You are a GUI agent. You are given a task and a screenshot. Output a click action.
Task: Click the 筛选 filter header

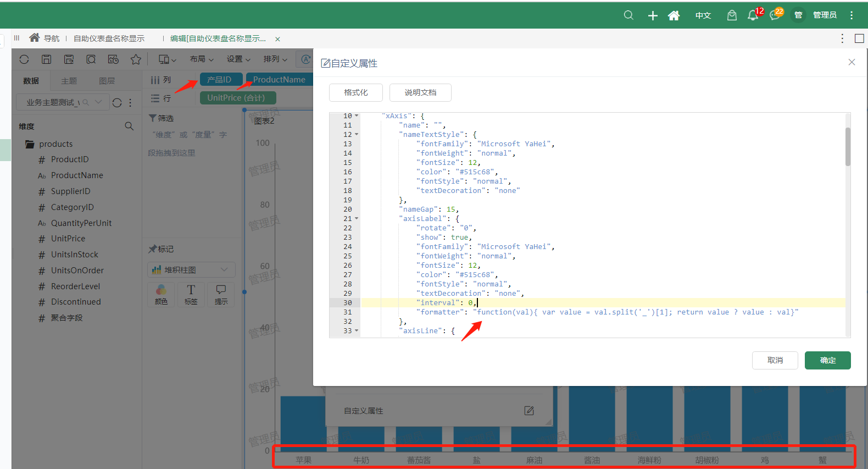coord(161,118)
